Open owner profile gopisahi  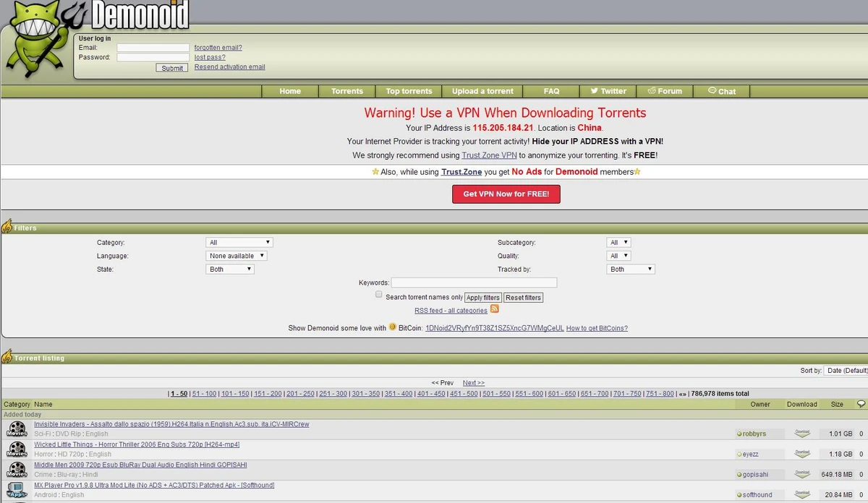[754, 475]
